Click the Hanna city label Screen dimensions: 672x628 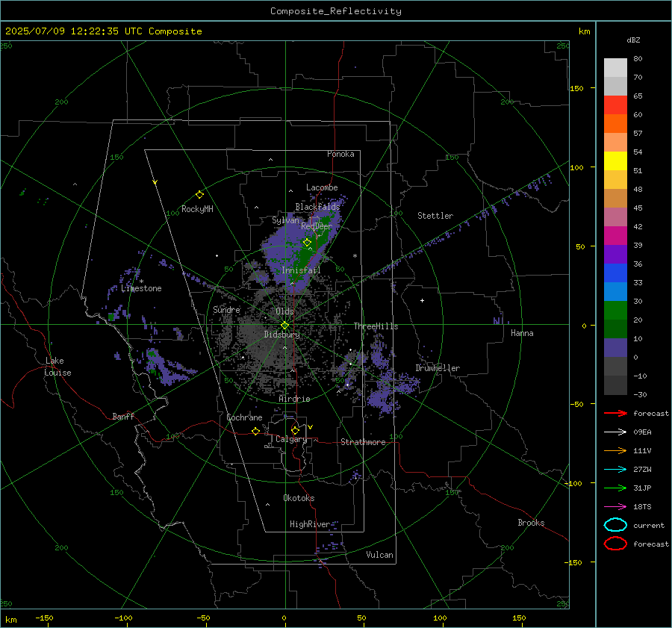(522, 333)
